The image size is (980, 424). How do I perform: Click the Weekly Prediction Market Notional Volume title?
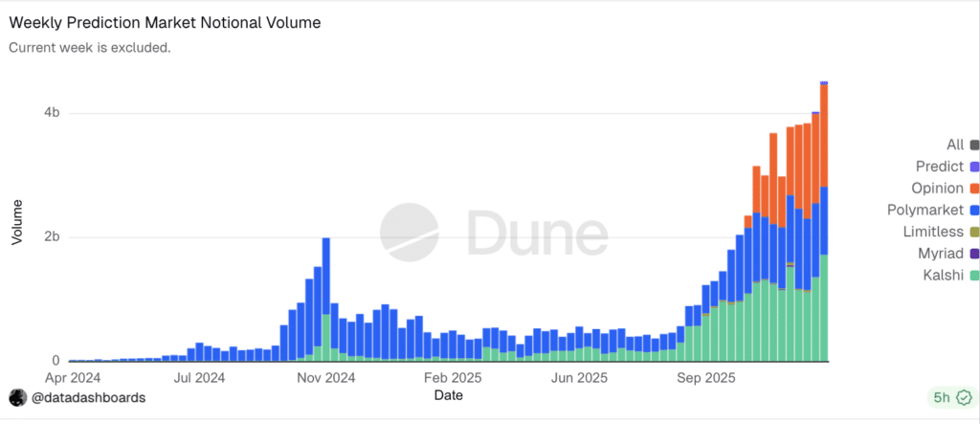(x=165, y=23)
